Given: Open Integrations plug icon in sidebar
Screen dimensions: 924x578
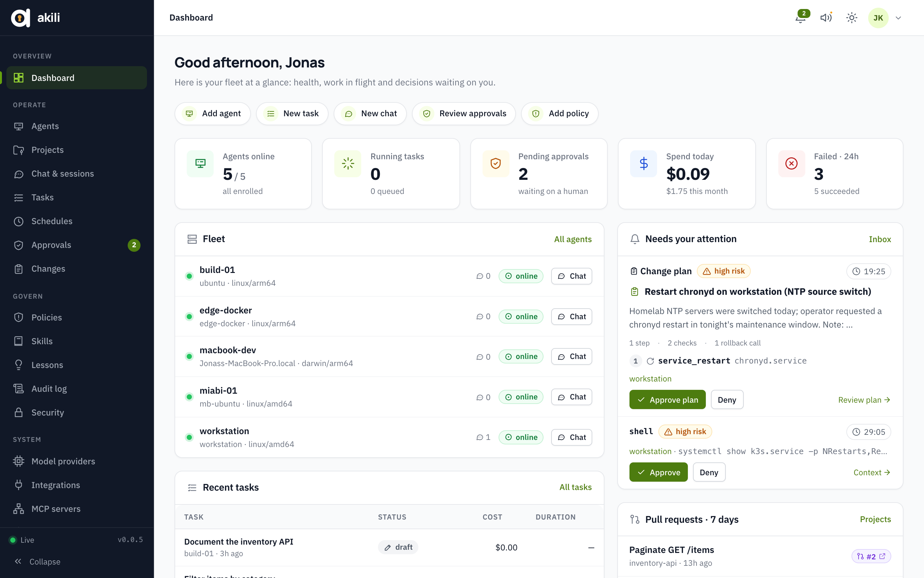Looking at the screenshot, I should (x=19, y=485).
